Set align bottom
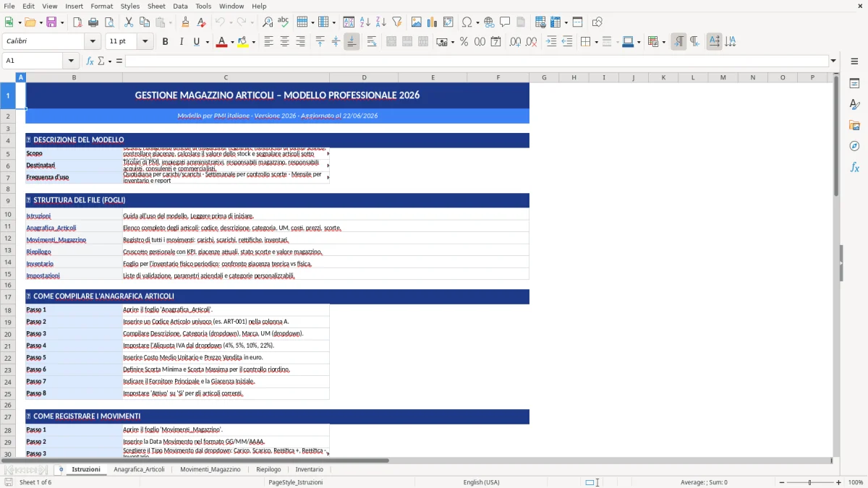 (x=352, y=42)
